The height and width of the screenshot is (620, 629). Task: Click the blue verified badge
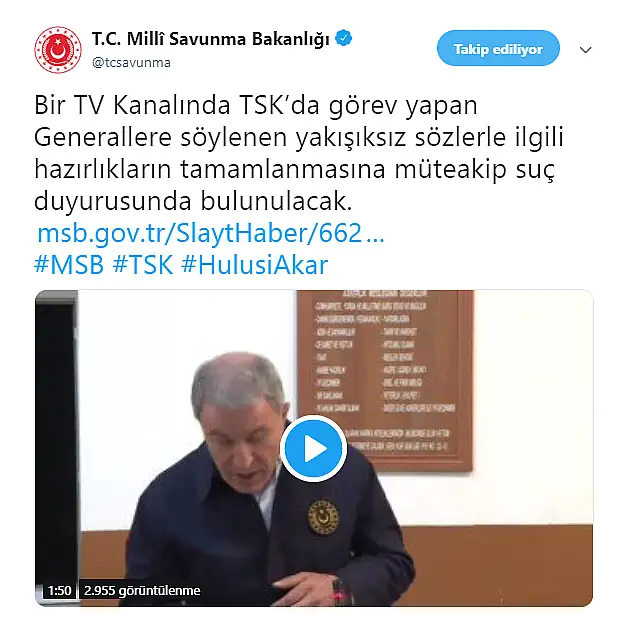(x=344, y=38)
